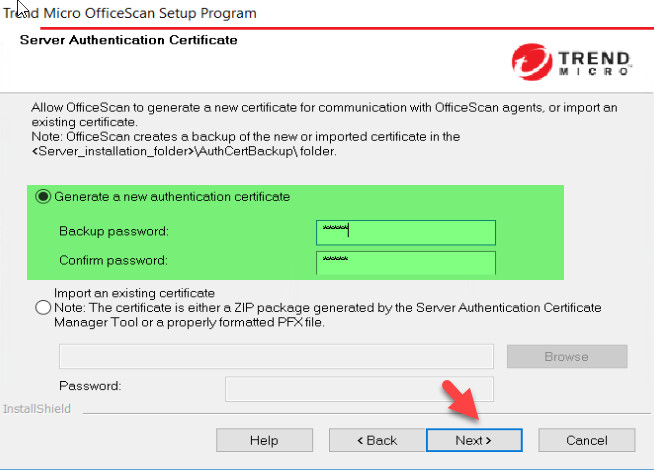Viewport: 654px width, 470px height.
Task: Click the import Password field
Action: coord(359,389)
